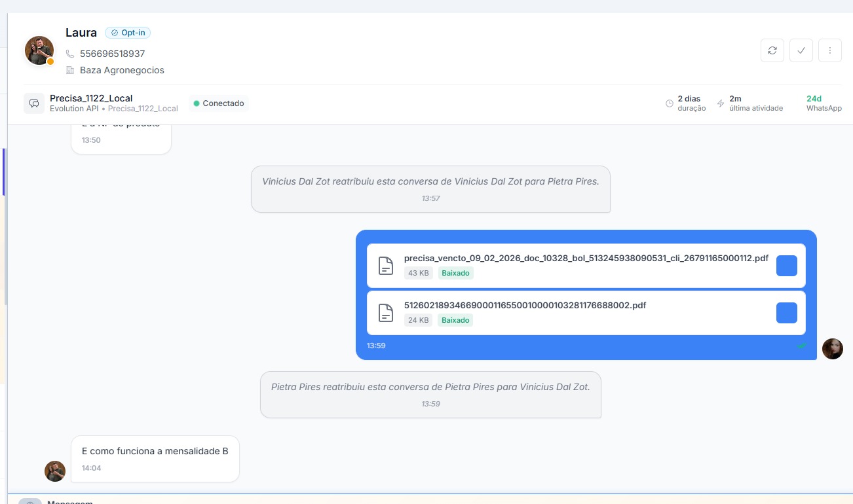Click the Opt-in badge
Screen dimensions: 853x504
[128, 33]
